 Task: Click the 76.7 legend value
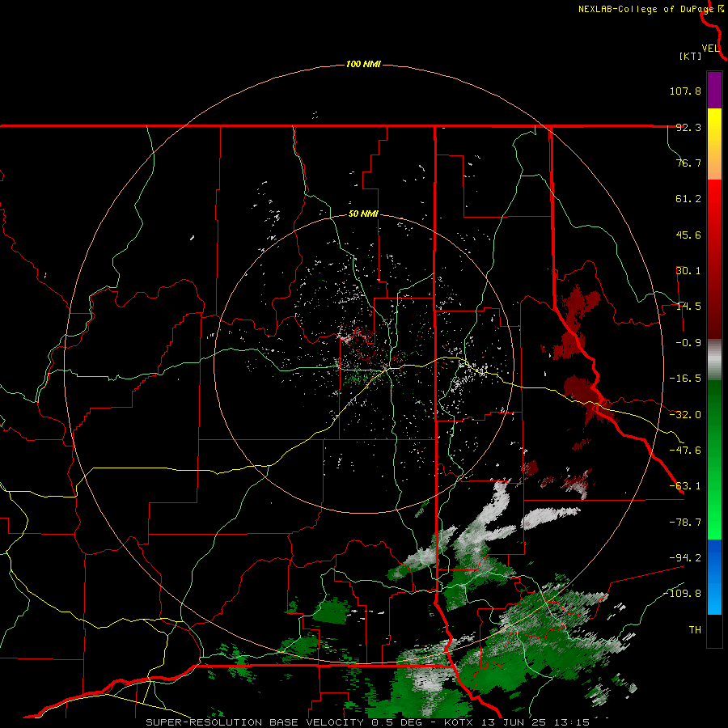pyautogui.click(x=688, y=163)
